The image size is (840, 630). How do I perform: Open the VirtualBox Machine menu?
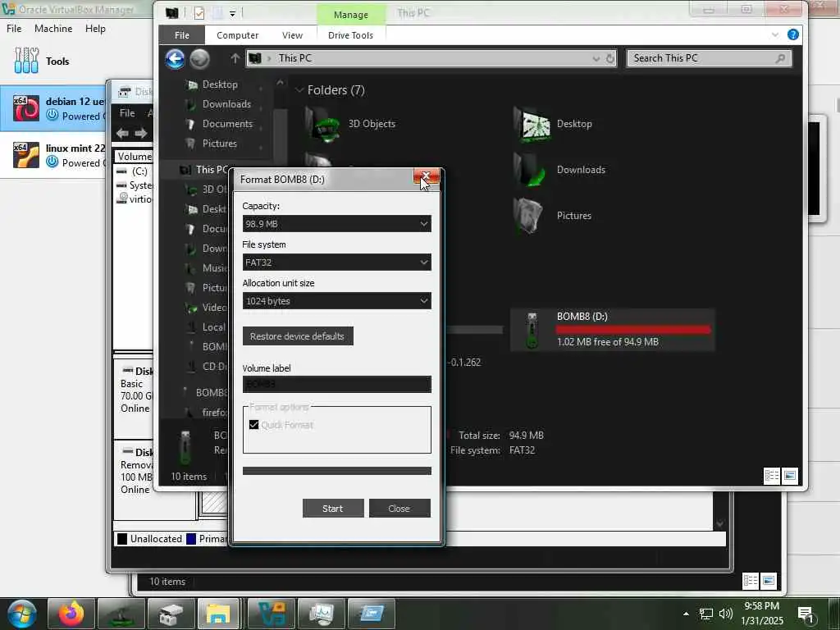coord(53,29)
